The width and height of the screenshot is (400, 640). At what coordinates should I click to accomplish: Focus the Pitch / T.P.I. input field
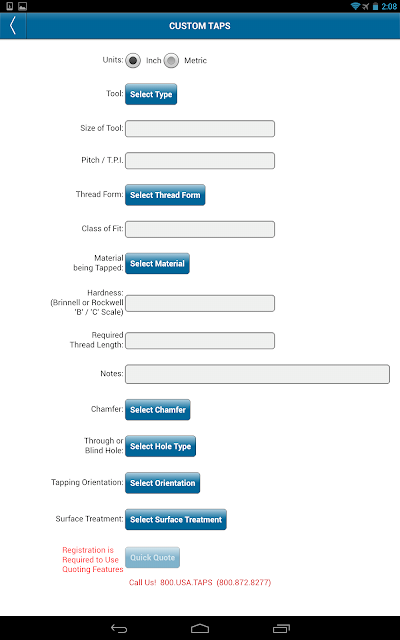[200, 160]
